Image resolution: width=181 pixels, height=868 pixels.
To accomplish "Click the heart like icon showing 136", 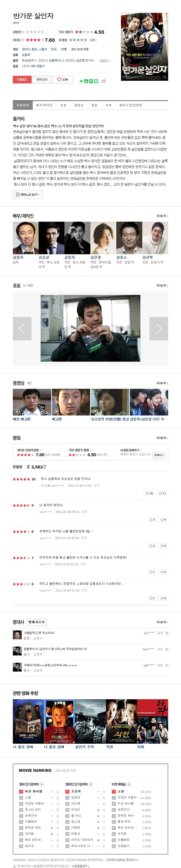I will point(62,80).
